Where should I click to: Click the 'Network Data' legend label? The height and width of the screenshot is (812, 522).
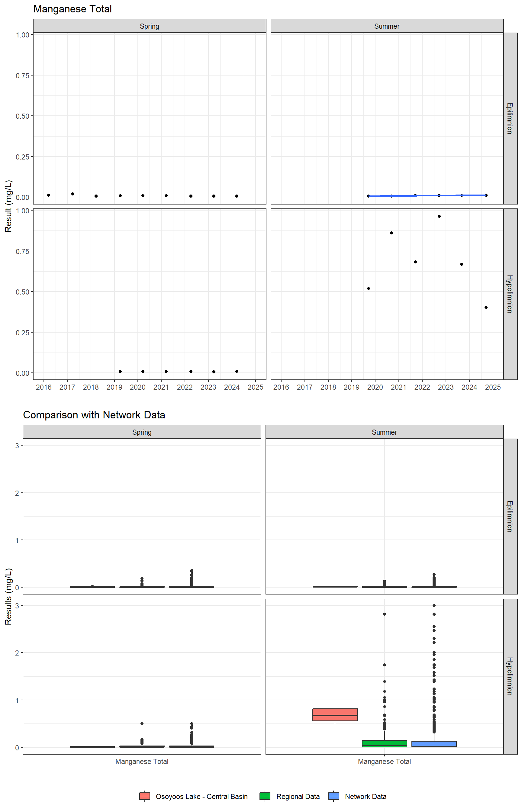366,796
